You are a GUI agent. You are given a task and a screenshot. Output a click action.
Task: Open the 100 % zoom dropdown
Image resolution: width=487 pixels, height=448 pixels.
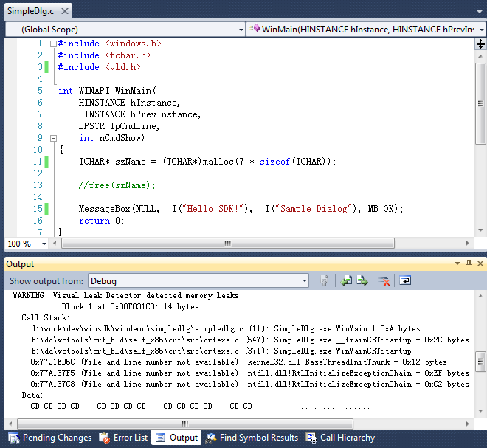coord(44,244)
